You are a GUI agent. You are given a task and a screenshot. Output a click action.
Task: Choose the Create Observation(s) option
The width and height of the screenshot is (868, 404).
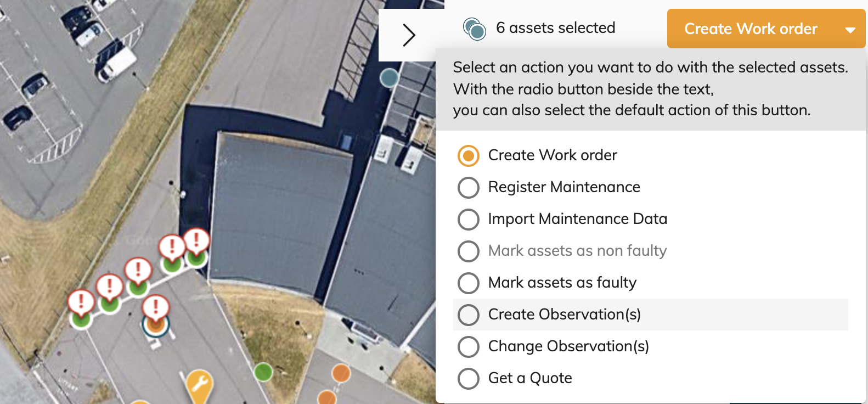[564, 315]
